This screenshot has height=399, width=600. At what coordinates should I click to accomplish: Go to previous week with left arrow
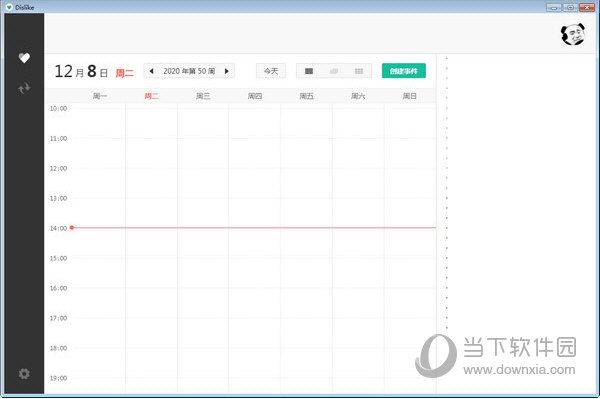(x=152, y=71)
